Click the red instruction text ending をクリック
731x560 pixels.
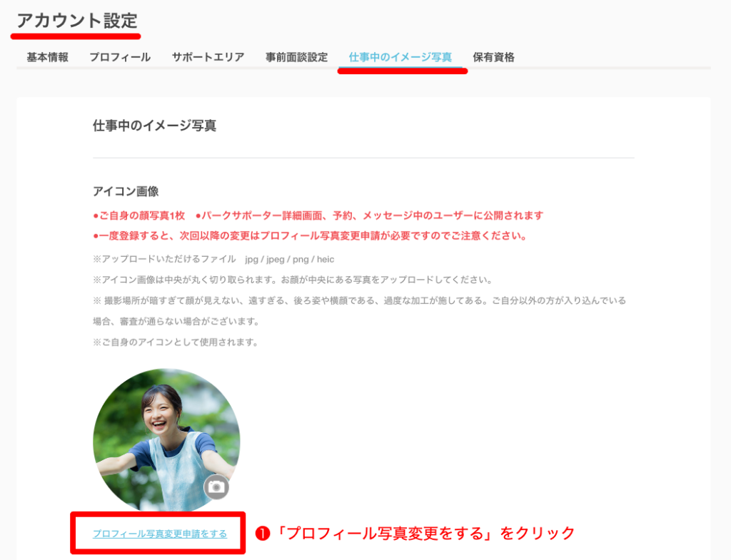425,534
